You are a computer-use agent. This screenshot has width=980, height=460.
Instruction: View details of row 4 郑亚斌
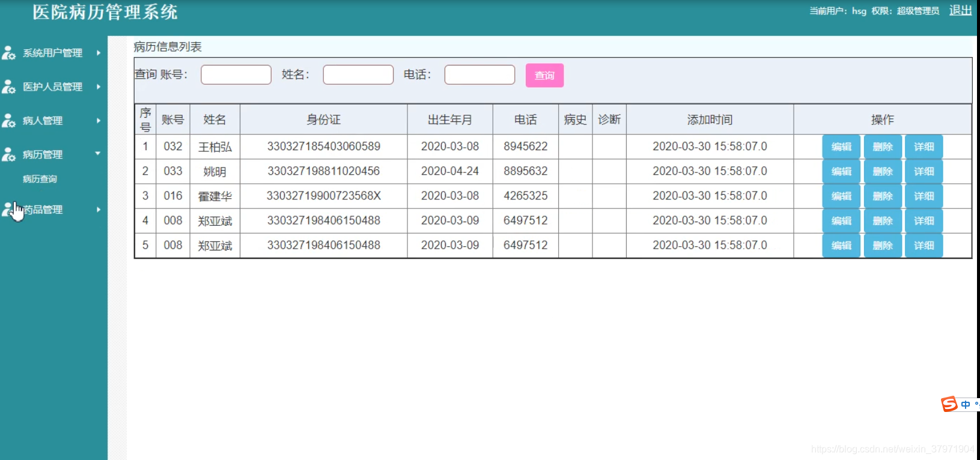[x=924, y=220]
